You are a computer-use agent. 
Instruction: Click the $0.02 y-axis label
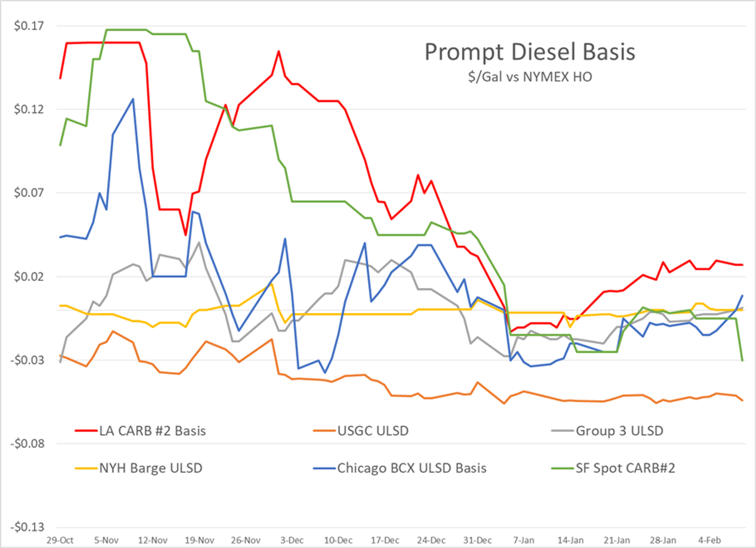[x=29, y=276]
